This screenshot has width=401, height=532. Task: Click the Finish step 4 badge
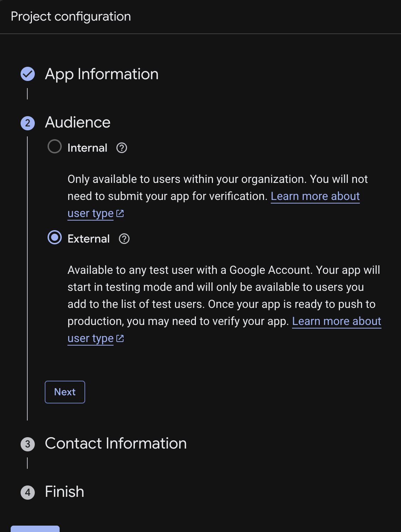28,493
